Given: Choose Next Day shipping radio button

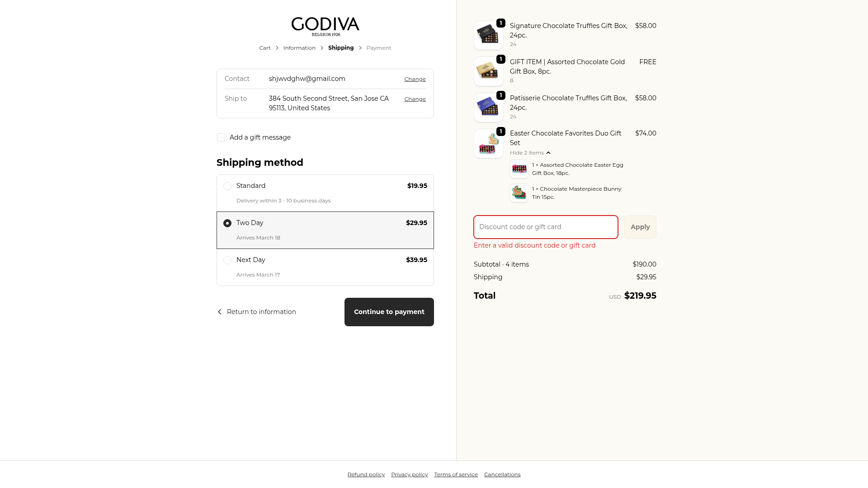Looking at the screenshot, I should point(227,260).
